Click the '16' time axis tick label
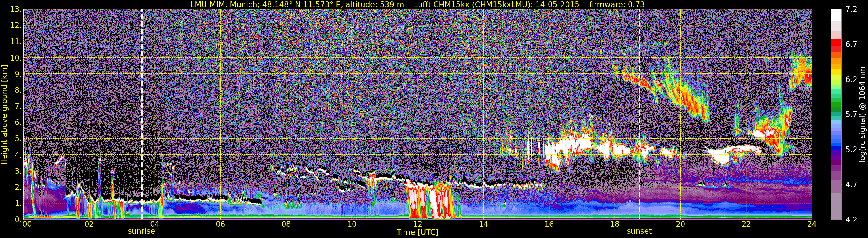This screenshot has width=868, height=238. tap(549, 224)
